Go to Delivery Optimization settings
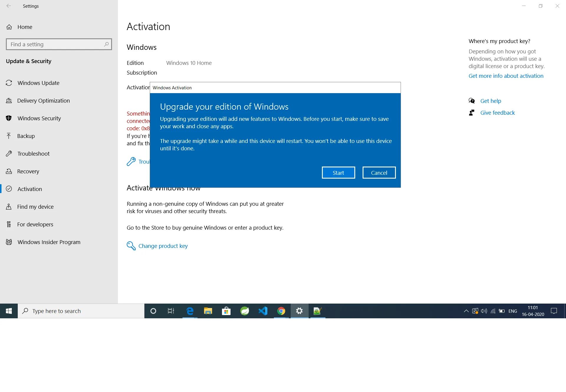 (43, 101)
